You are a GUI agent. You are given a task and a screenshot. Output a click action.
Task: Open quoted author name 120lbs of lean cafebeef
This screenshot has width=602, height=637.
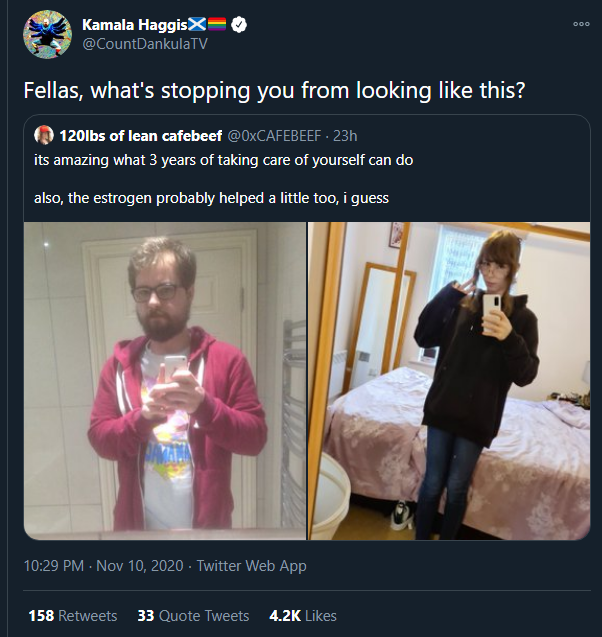click(x=141, y=136)
